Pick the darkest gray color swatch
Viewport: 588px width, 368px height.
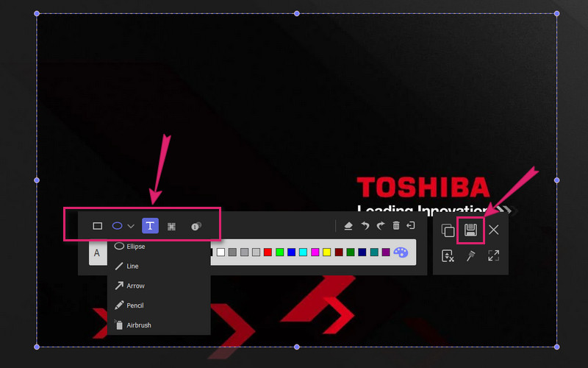coord(232,252)
